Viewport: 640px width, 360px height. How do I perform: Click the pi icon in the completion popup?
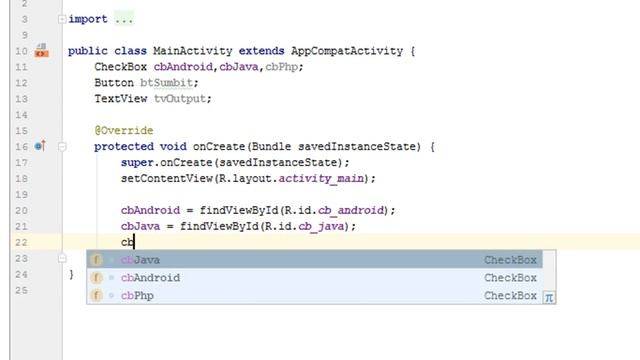tap(549, 298)
